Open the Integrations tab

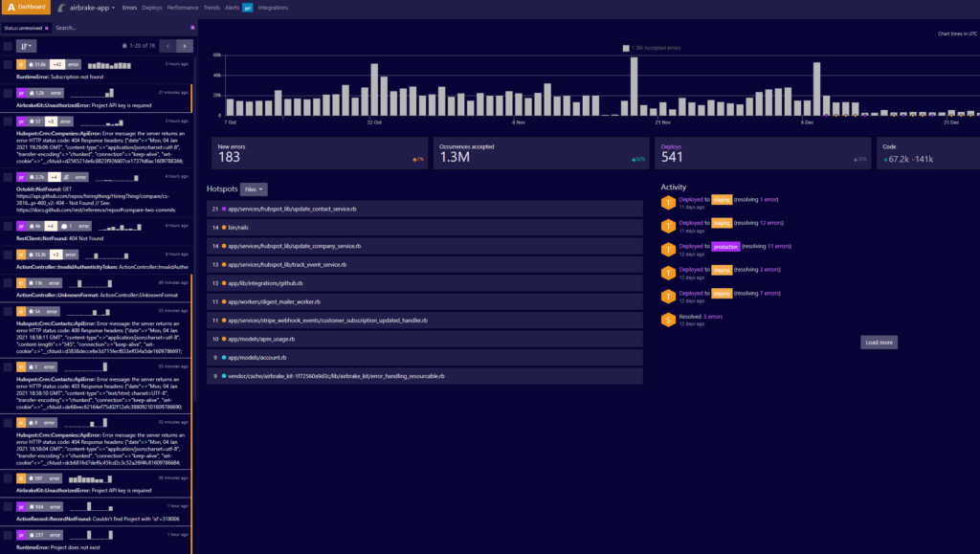(x=273, y=8)
